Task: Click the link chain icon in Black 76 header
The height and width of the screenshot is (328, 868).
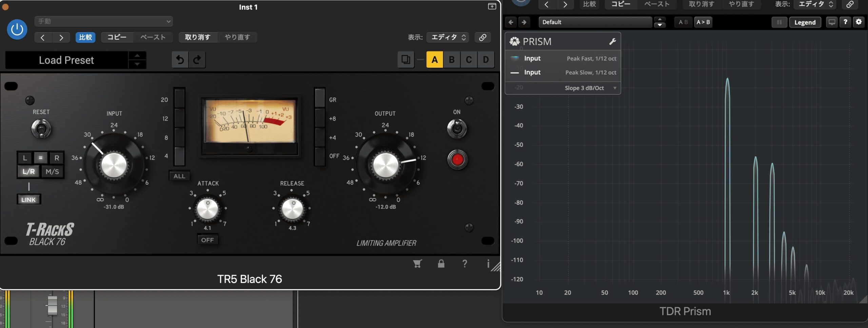Action: click(x=482, y=37)
